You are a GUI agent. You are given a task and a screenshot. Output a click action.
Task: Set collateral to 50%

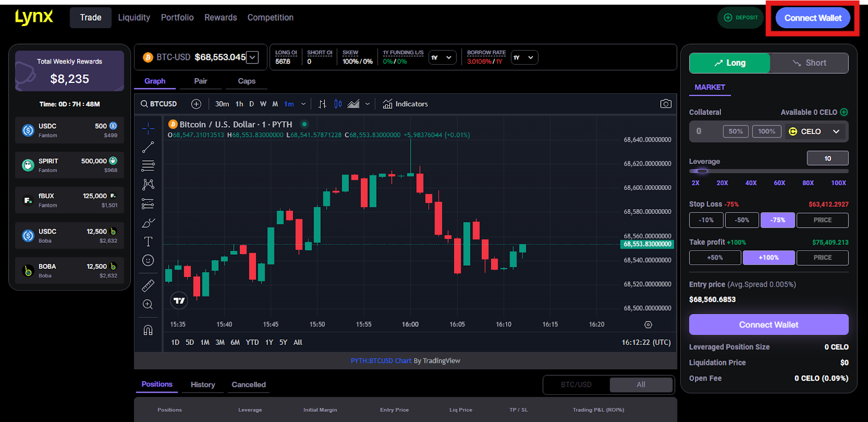click(736, 131)
